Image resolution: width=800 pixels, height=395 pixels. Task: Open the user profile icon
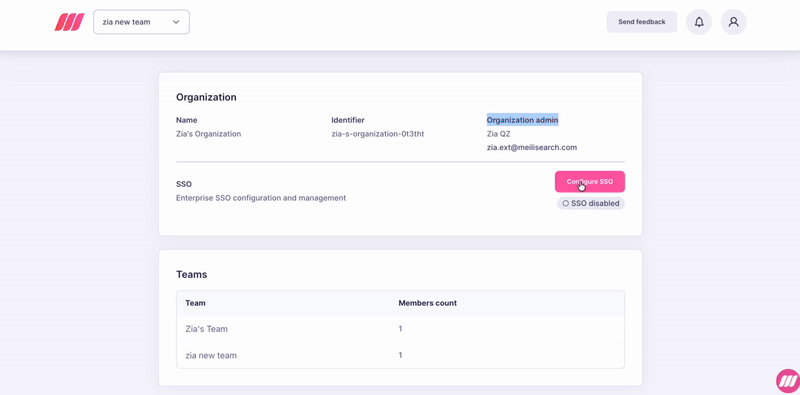point(734,22)
